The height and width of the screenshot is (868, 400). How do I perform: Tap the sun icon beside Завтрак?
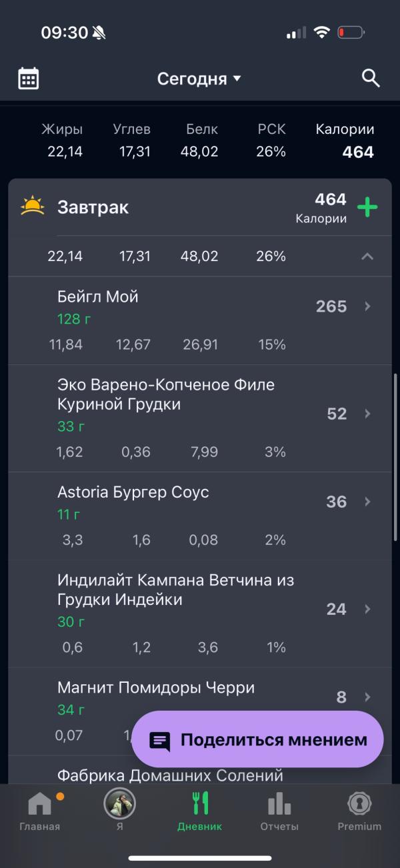32,206
